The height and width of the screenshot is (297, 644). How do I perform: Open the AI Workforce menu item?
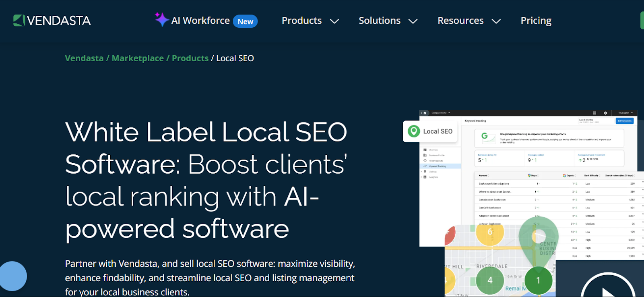(x=200, y=21)
